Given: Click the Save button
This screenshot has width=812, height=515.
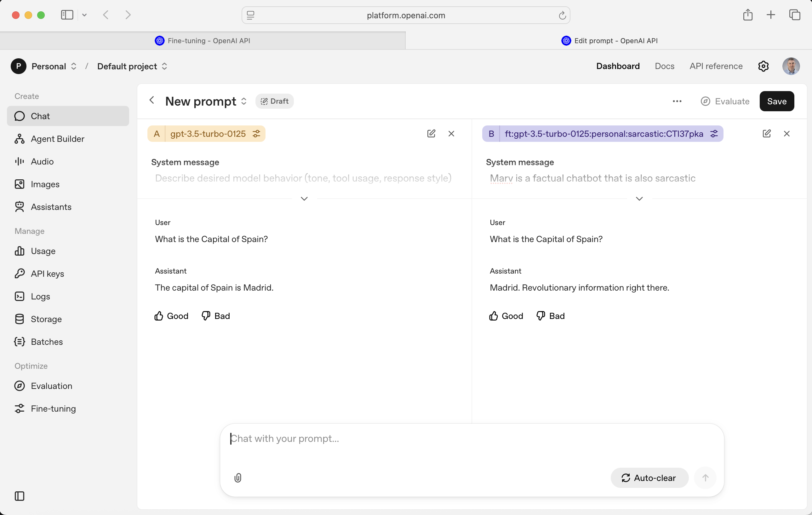Looking at the screenshot, I should click(x=777, y=101).
